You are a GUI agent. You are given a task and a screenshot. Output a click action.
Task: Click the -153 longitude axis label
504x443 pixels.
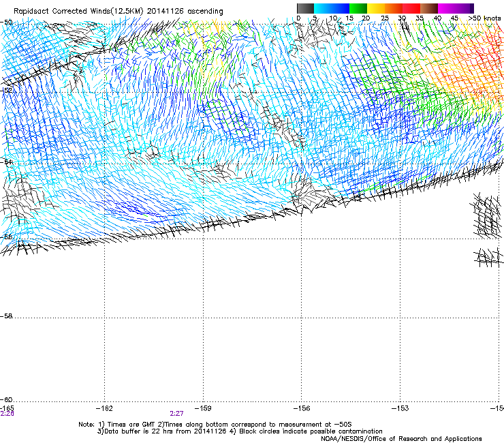[400, 408]
